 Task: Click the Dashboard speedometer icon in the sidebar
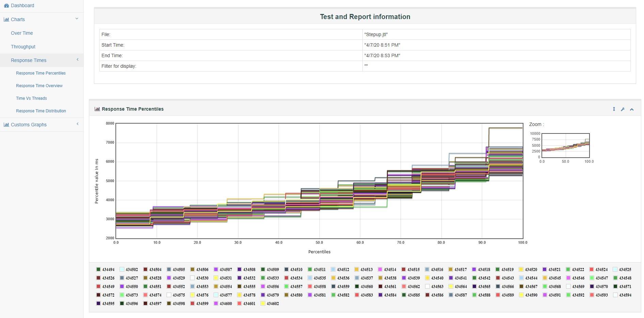pos(6,5)
